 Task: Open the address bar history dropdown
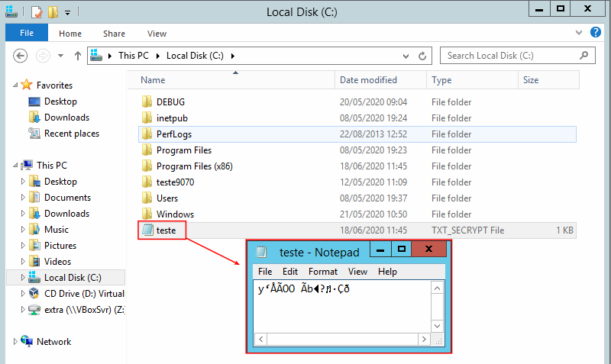pyautogui.click(x=404, y=56)
